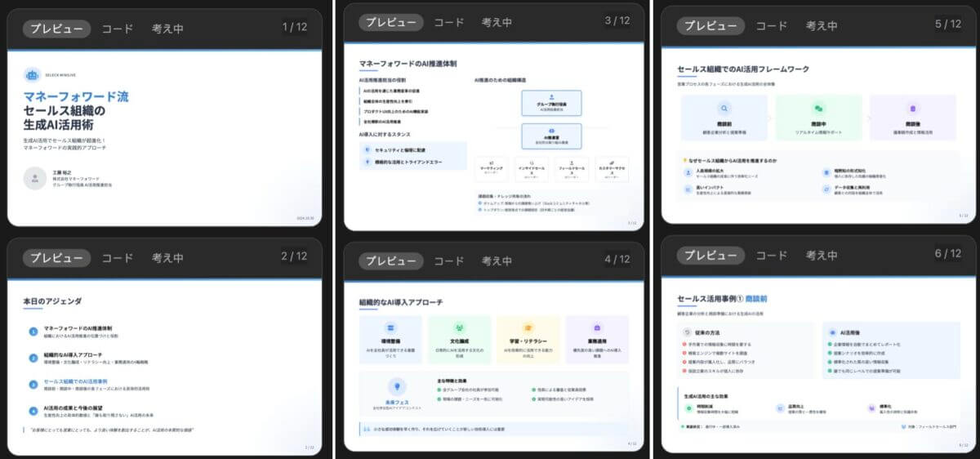This screenshot has width=980, height=459.
Task: Click the icon beside データ収集と再利用
Action: click(826, 189)
